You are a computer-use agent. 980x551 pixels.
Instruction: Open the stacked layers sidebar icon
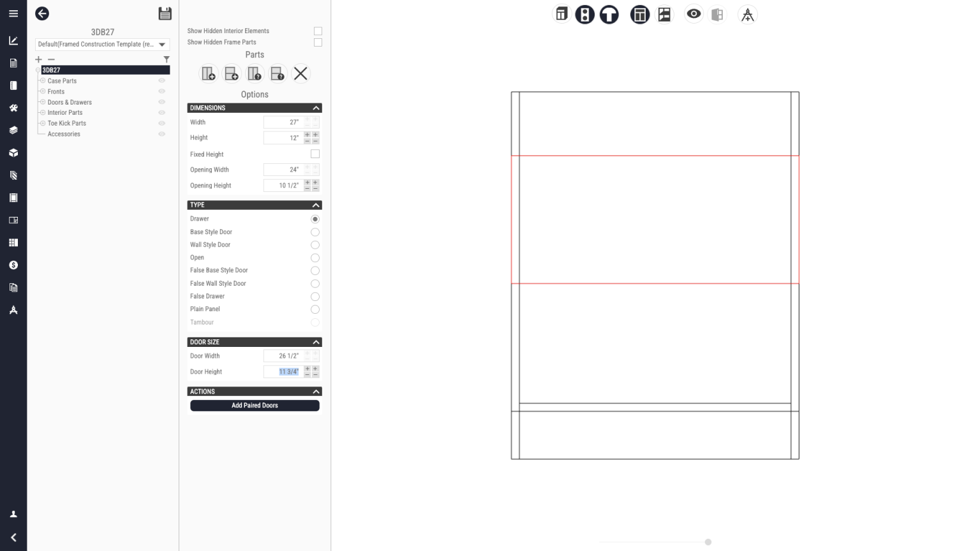(x=13, y=130)
